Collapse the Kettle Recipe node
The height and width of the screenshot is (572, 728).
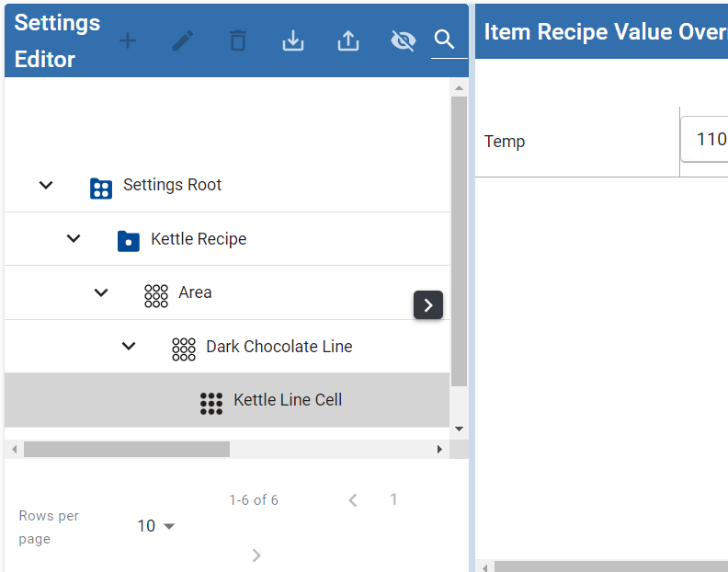[74, 239]
